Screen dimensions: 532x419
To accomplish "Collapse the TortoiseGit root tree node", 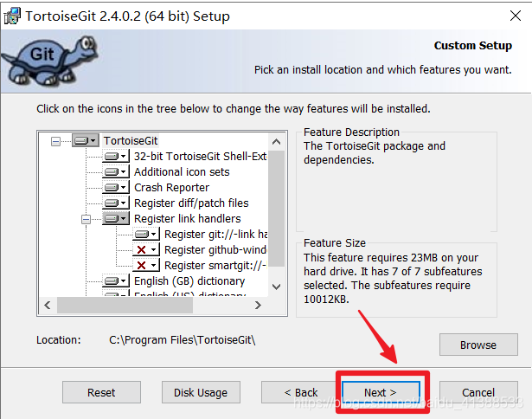I will [55, 141].
